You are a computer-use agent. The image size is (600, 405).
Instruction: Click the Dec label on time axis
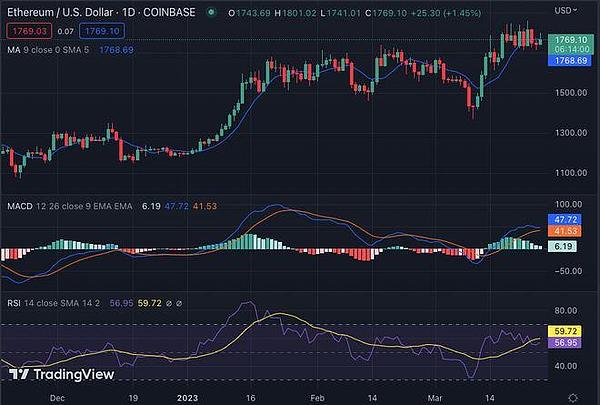[57, 398]
